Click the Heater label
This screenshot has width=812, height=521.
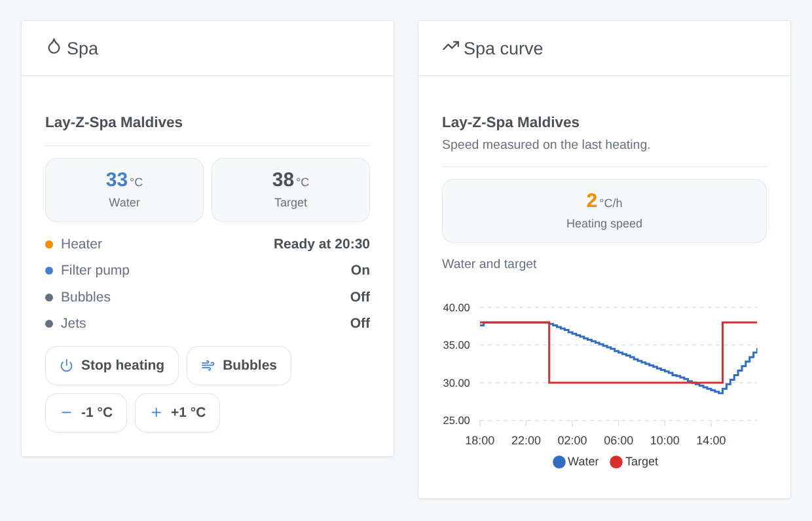coord(81,244)
